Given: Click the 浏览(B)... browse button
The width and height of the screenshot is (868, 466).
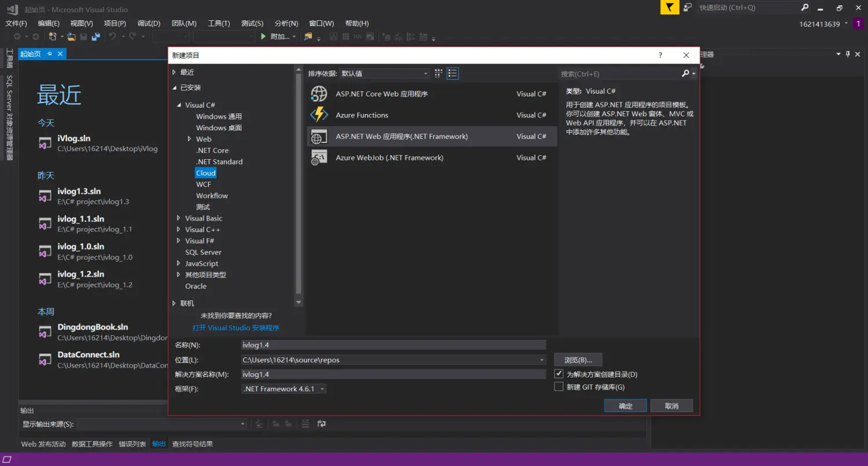Looking at the screenshot, I should click(x=578, y=360).
